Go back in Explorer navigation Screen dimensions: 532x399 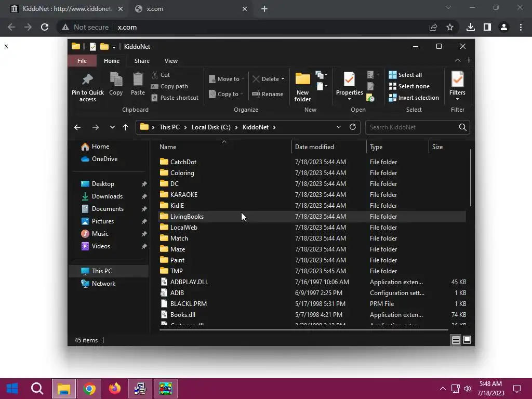tap(77, 127)
